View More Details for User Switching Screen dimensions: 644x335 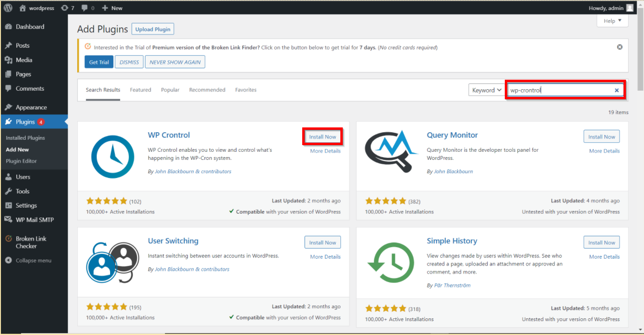click(x=326, y=257)
